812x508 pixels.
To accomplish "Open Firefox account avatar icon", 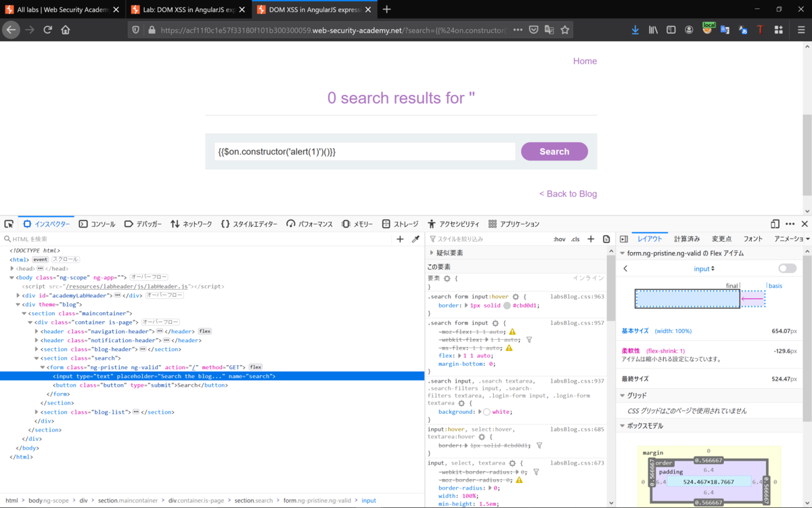I will pyautogui.click(x=689, y=30).
